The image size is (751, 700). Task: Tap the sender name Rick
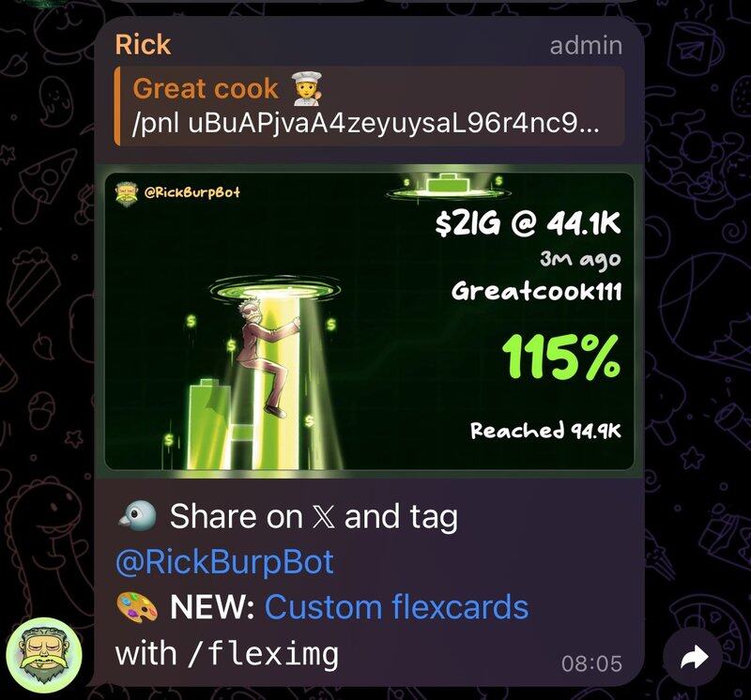[143, 44]
